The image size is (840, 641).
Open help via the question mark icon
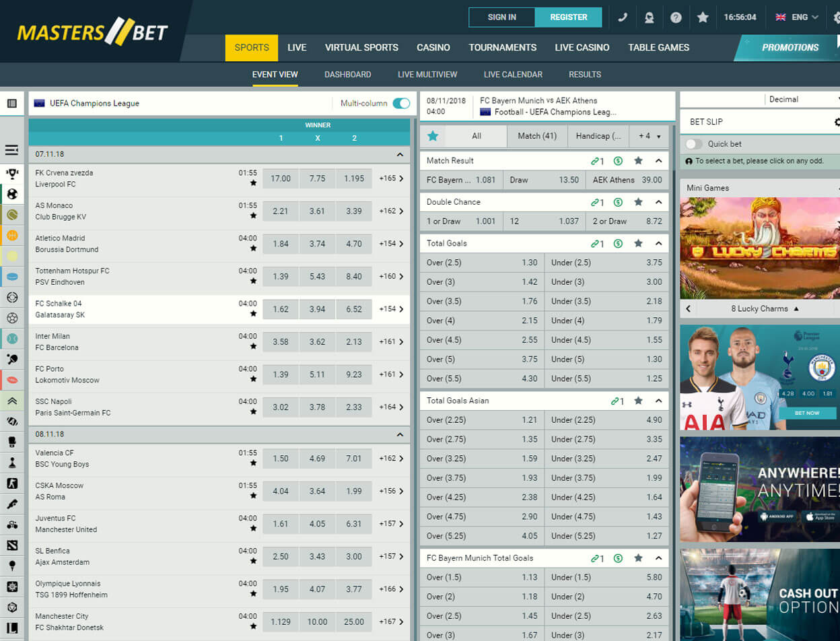click(x=676, y=18)
